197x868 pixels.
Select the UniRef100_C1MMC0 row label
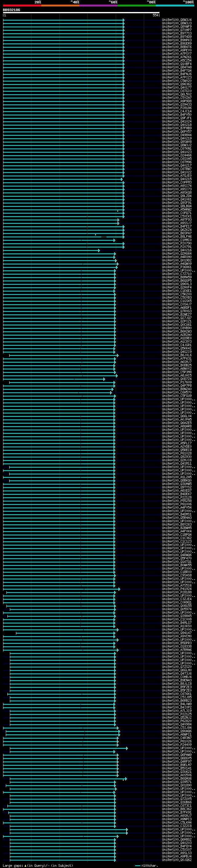click(177, 240)
